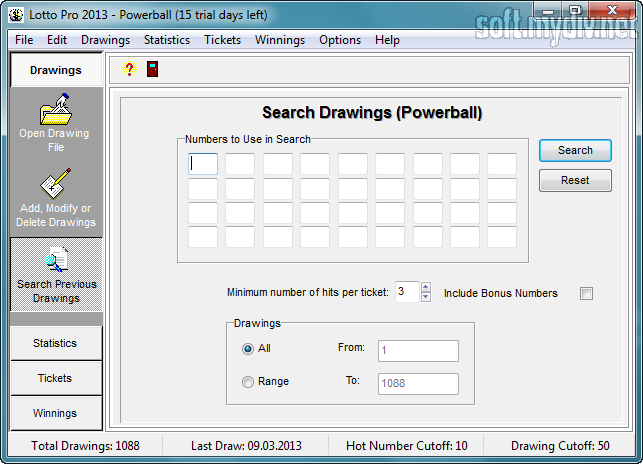Click the yellow question mark help icon

point(129,69)
